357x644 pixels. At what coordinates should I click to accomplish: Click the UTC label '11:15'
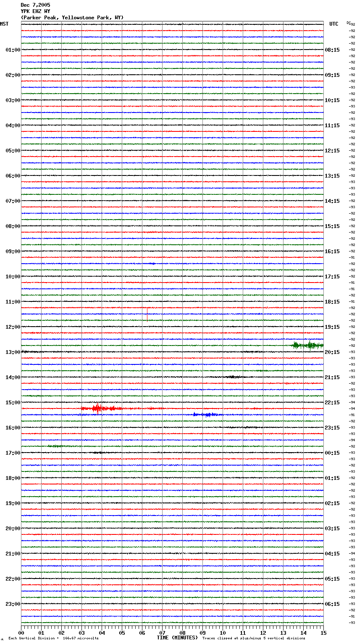coord(332,126)
